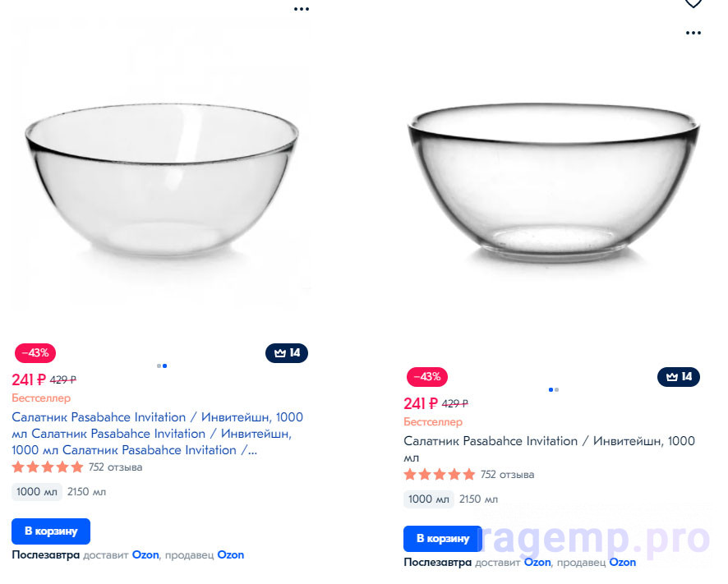Open the three-dot menu on right product card
The height and width of the screenshot is (584, 728).
tap(693, 34)
